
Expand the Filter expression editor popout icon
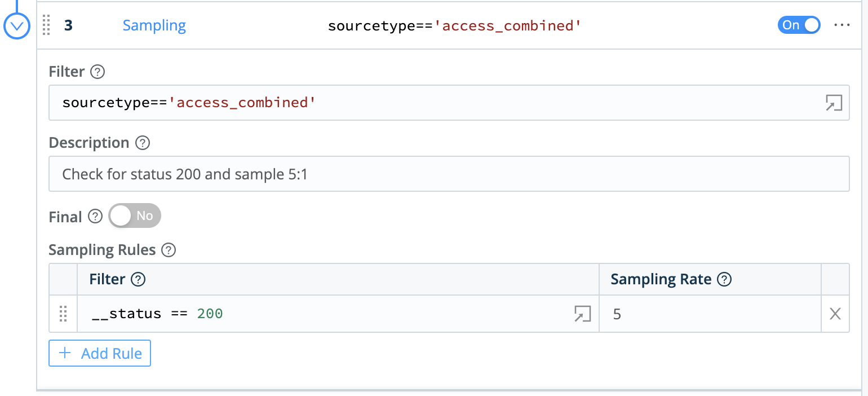(x=834, y=103)
